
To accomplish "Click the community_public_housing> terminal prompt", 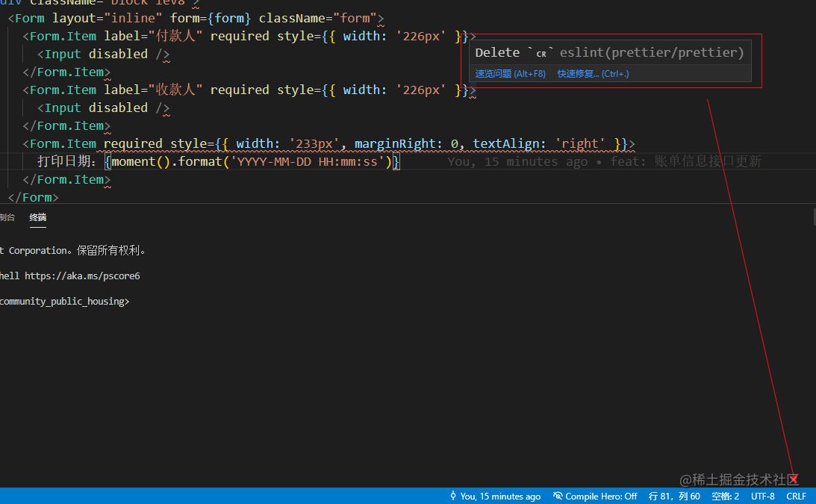I will coord(64,302).
